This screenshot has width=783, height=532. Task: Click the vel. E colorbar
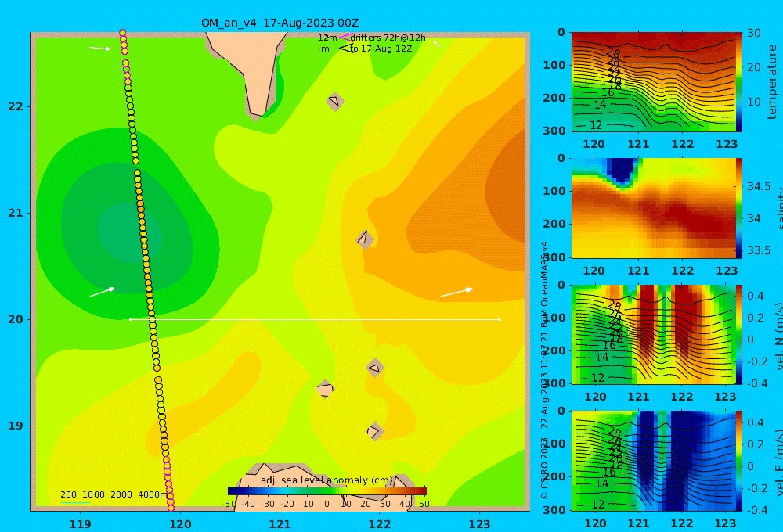tap(739, 461)
